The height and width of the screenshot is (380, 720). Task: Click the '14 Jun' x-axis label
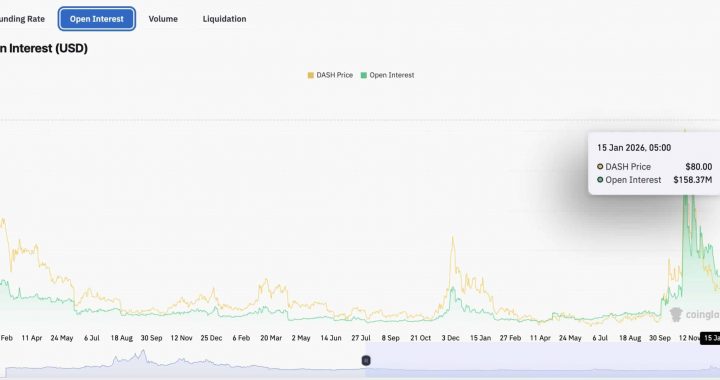tap(331, 338)
